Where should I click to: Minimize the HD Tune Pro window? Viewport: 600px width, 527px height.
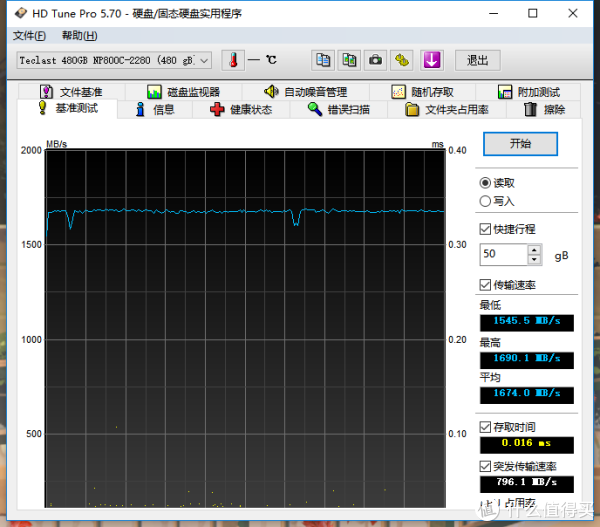pyautogui.click(x=494, y=13)
